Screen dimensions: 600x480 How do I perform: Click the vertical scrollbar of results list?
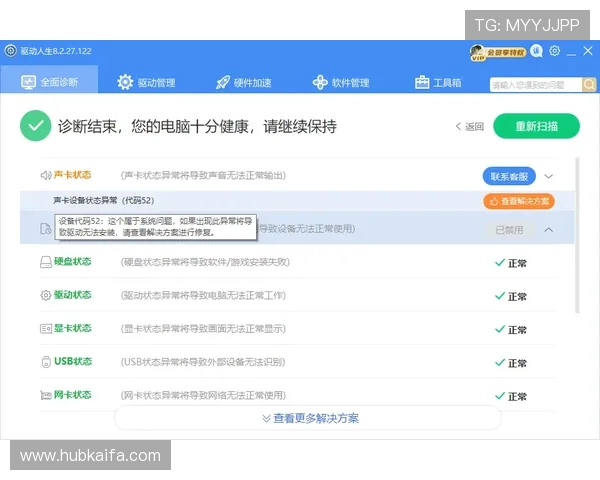(577, 235)
